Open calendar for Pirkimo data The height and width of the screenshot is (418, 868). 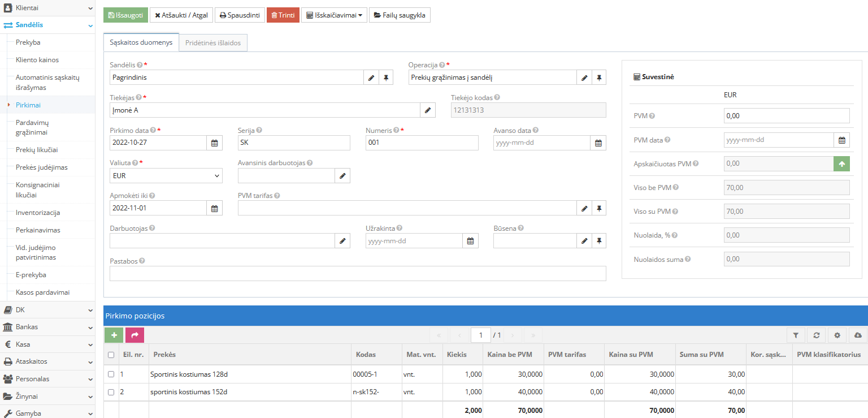(214, 143)
